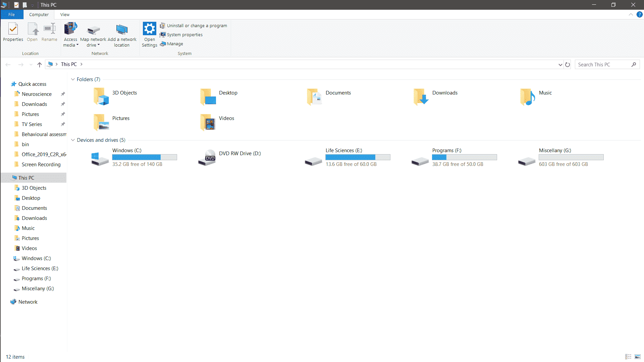Open Neuroscience pinned folder
The image size is (644, 362).
pyautogui.click(x=37, y=94)
